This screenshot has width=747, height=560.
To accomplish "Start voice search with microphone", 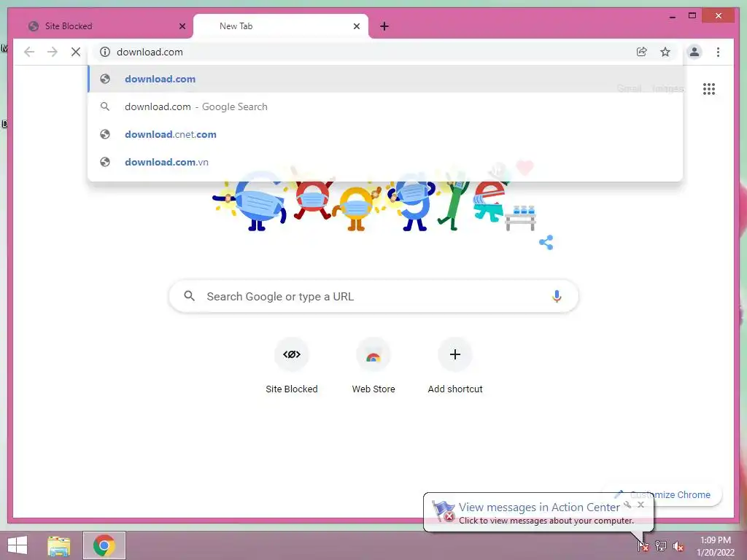I will coord(557,296).
